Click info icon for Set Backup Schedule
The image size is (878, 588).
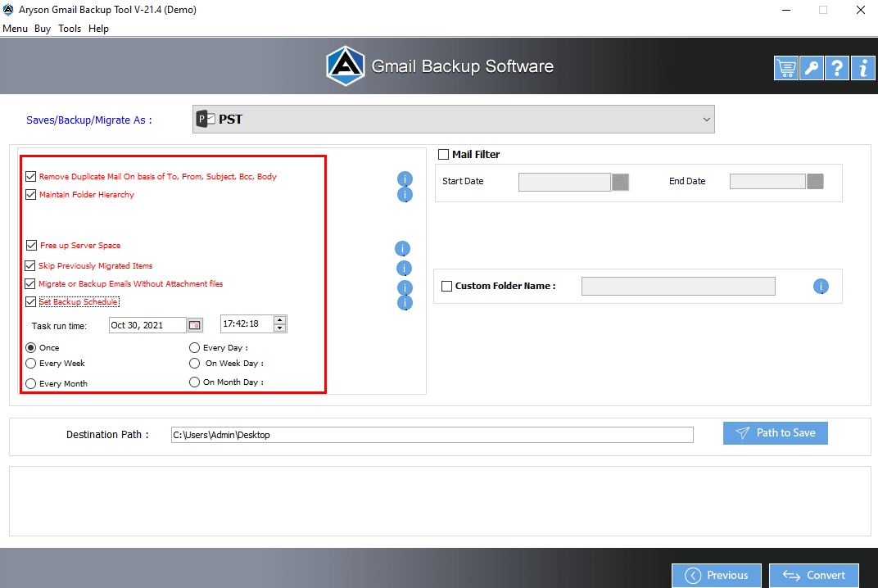[x=405, y=302]
